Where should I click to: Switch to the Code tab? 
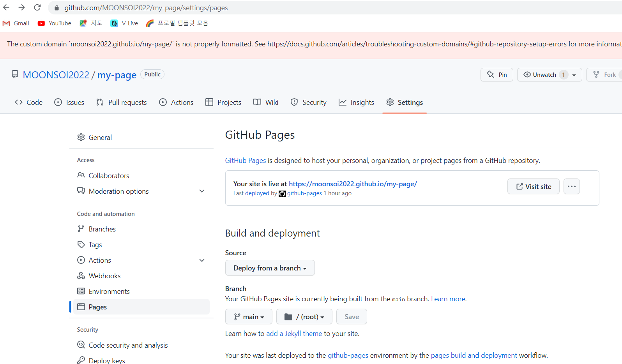point(28,102)
